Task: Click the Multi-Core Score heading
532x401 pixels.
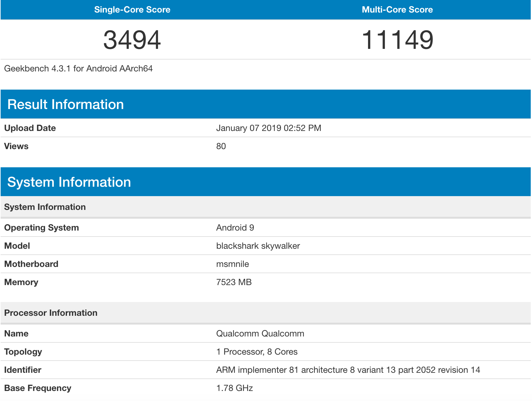Action: coord(397,10)
